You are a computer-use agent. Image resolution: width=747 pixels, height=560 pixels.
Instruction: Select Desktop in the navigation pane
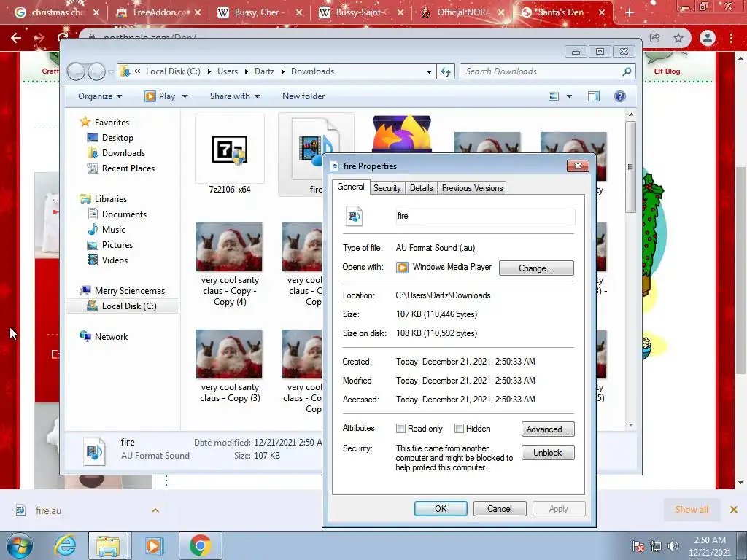click(x=117, y=138)
